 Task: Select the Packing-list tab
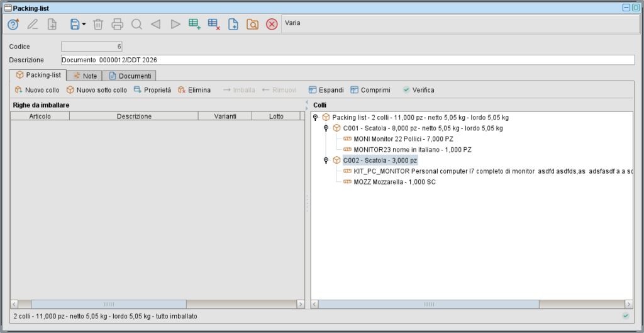pyautogui.click(x=38, y=76)
